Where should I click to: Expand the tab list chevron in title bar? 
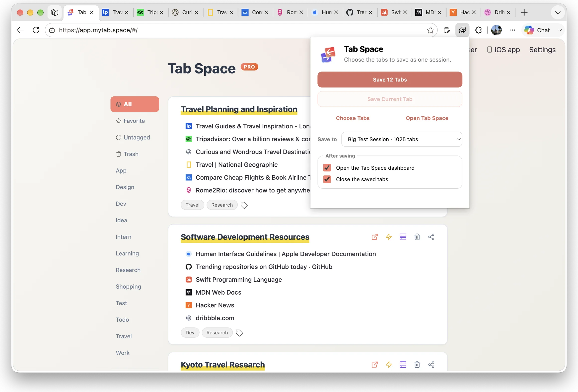click(558, 12)
